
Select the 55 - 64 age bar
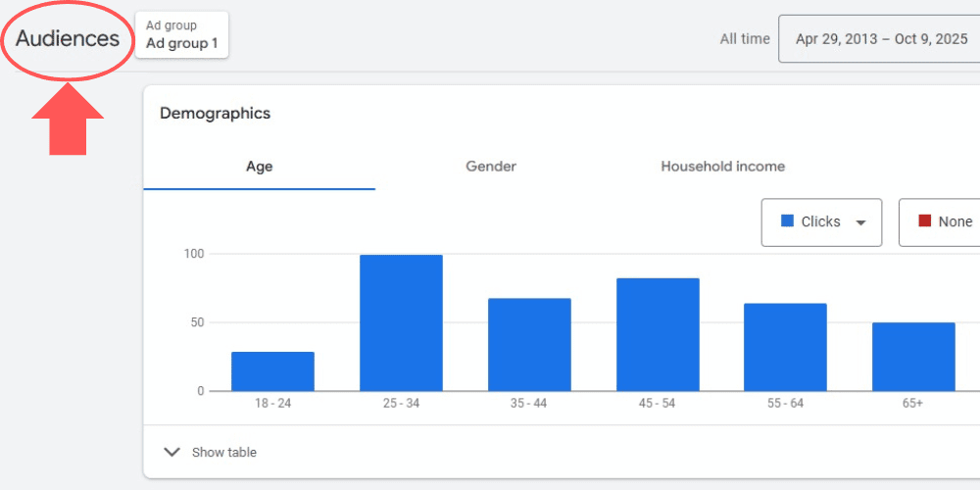click(x=785, y=347)
